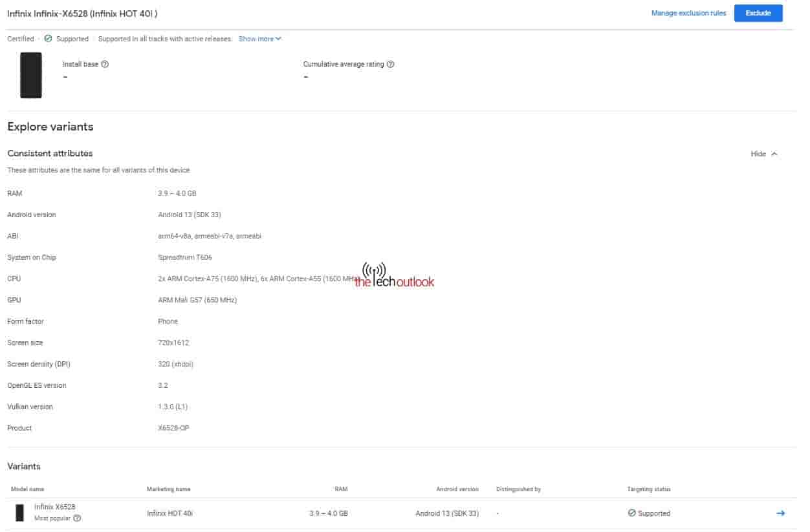Click help icon beside Cumulative average rating
The width and height of the screenshot is (810, 532).
[391, 65]
